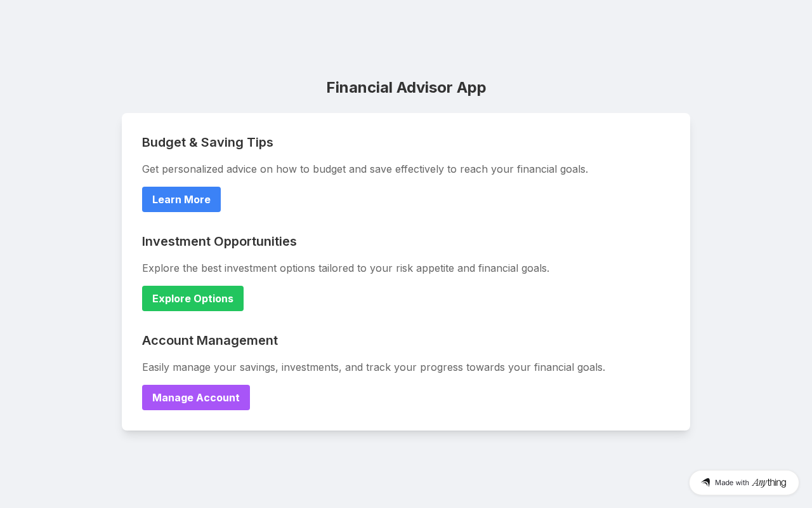812x508 pixels.
Task: Open Manage Account via the purple button
Action: [x=196, y=398]
